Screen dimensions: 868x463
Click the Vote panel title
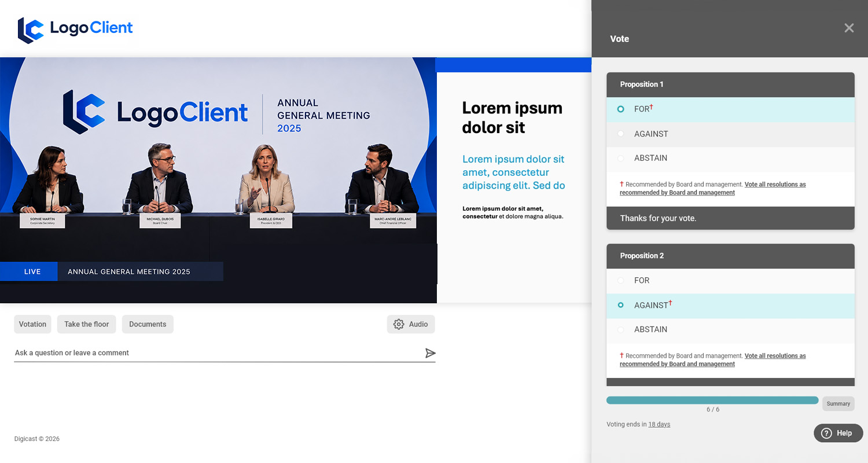point(619,39)
